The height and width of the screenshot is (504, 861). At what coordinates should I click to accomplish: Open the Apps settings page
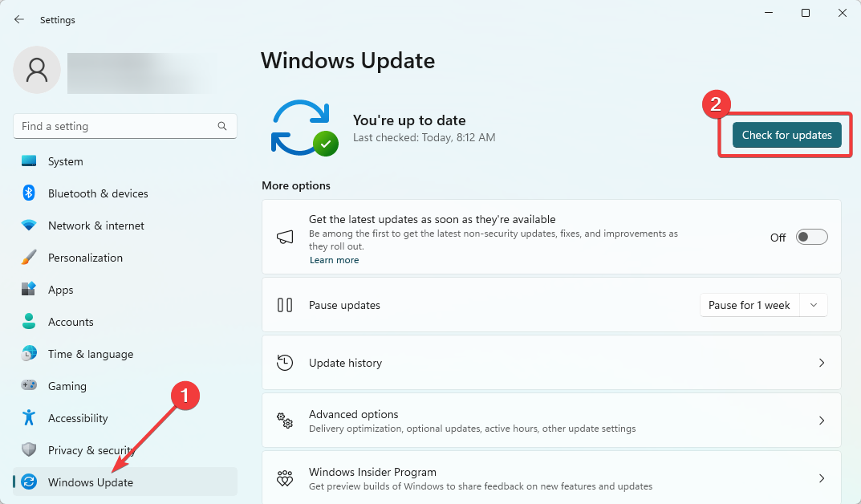tap(125, 290)
